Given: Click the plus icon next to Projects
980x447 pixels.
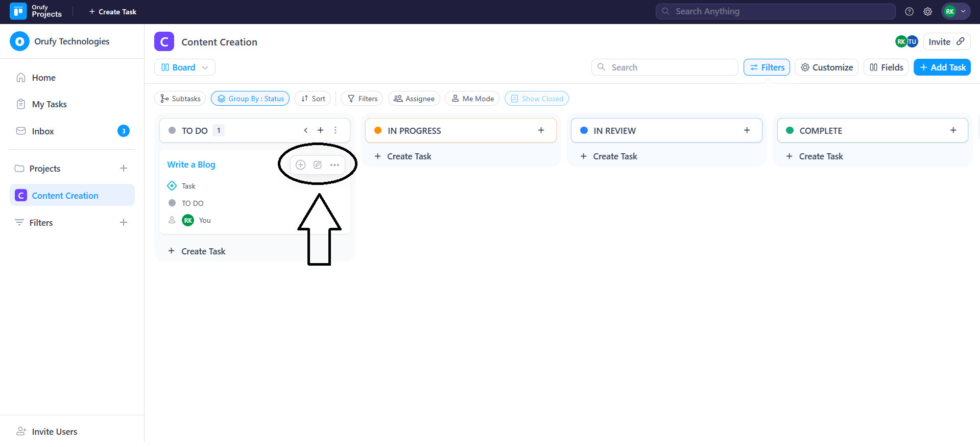Looking at the screenshot, I should (123, 168).
